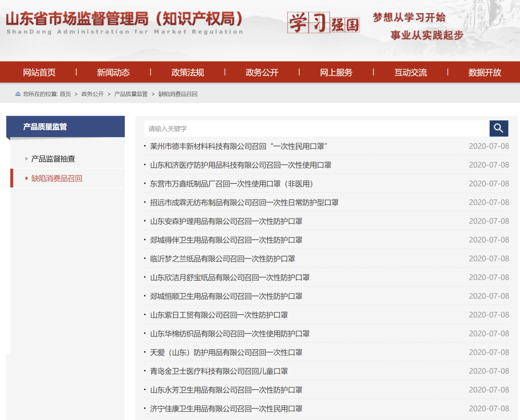This screenshot has height=420, width=520.
Task: Select 政务公开 in the top navigation
Action: coord(262,73)
